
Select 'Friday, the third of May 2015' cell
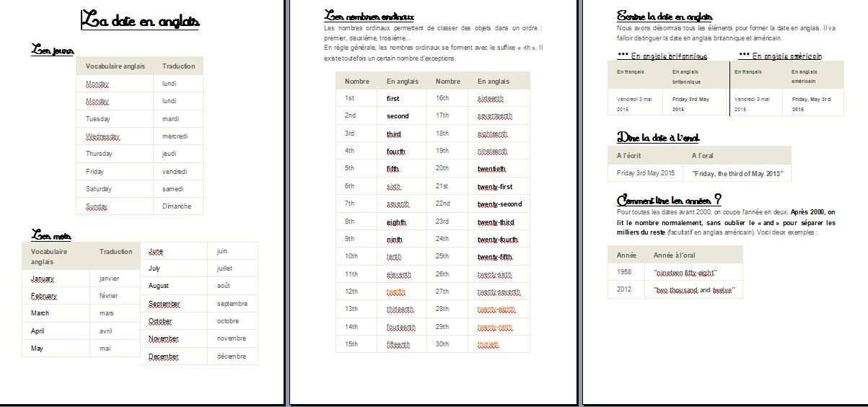(x=737, y=173)
